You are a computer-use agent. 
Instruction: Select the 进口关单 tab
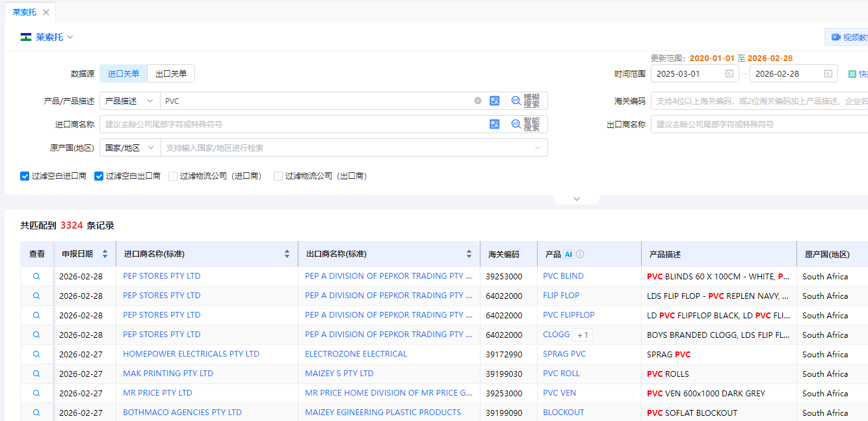coord(123,73)
